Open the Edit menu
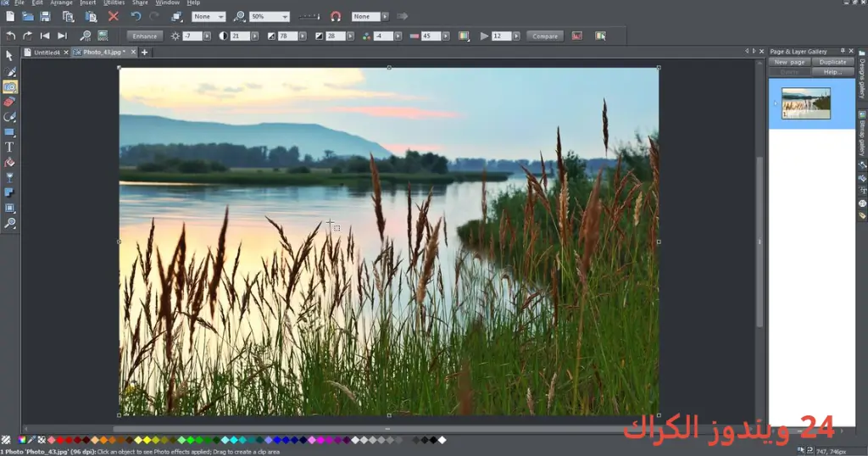 [37, 3]
